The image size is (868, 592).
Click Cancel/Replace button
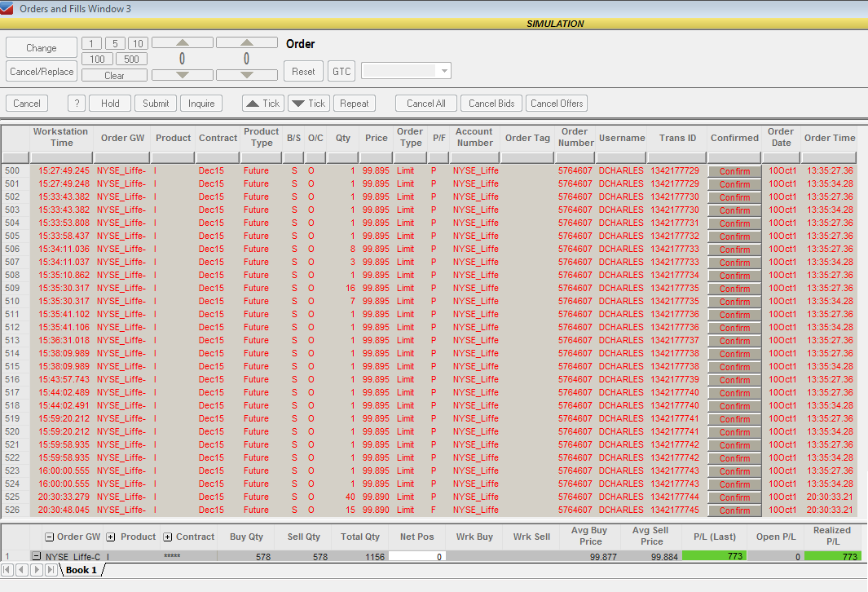(x=42, y=72)
